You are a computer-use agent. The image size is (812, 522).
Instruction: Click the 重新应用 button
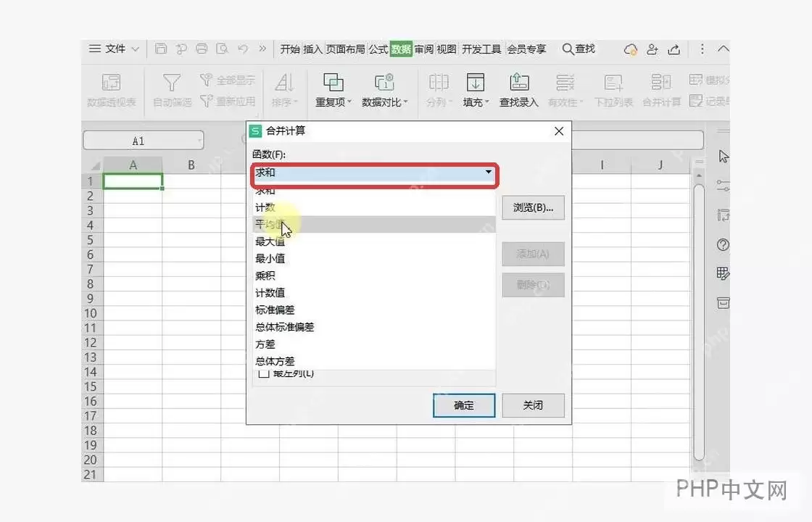pos(228,101)
